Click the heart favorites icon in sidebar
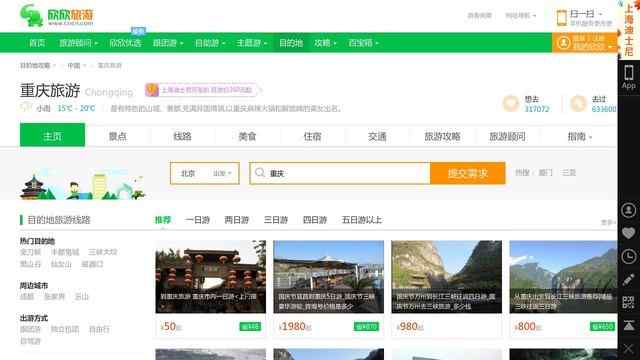The image size is (640, 360). click(629, 233)
